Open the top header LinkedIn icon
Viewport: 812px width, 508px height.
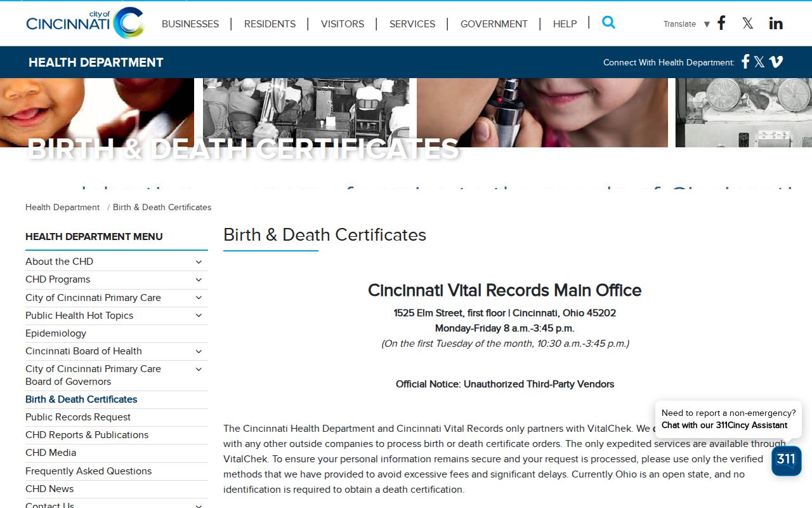tap(776, 23)
